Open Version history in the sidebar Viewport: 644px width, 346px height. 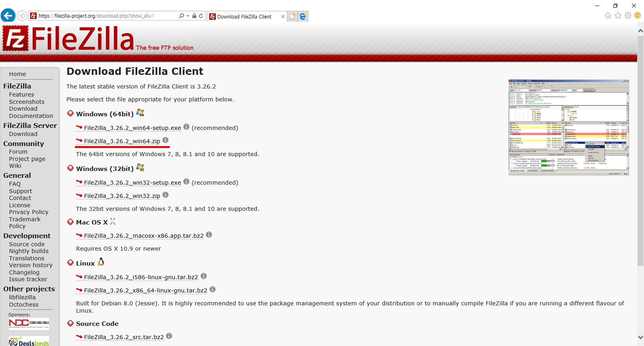click(31, 265)
